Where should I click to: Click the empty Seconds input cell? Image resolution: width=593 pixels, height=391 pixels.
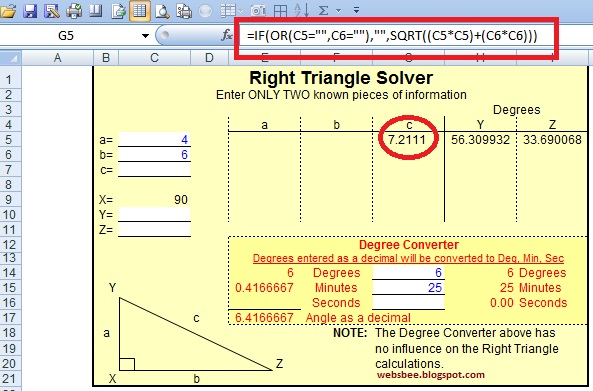[408, 303]
